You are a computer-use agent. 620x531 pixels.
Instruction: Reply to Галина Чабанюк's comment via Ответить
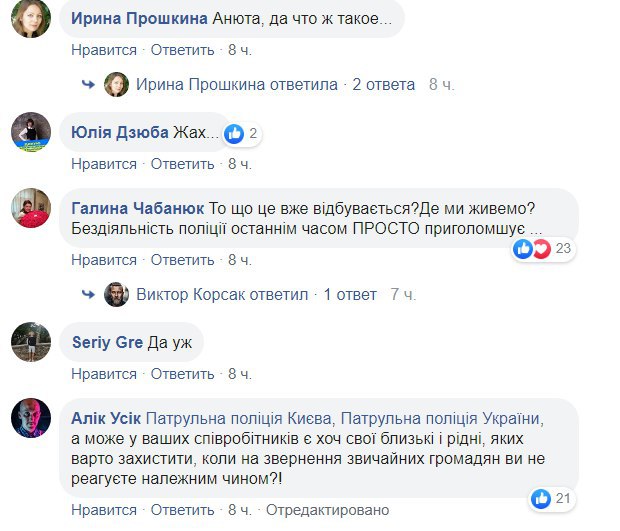(x=183, y=260)
